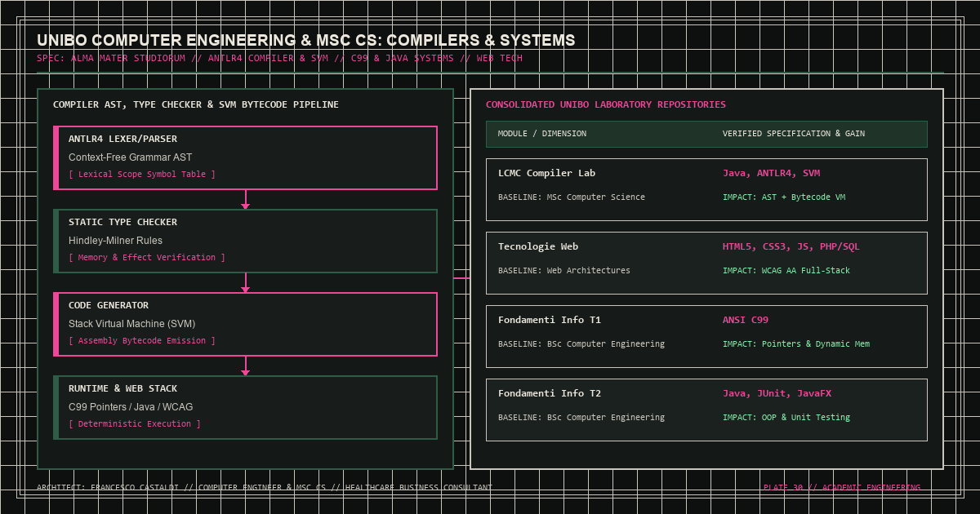The width and height of the screenshot is (980, 514).
Task: Select the 'LCMC Compiler Lab' row title
Action: pyautogui.click(x=547, y=173)
